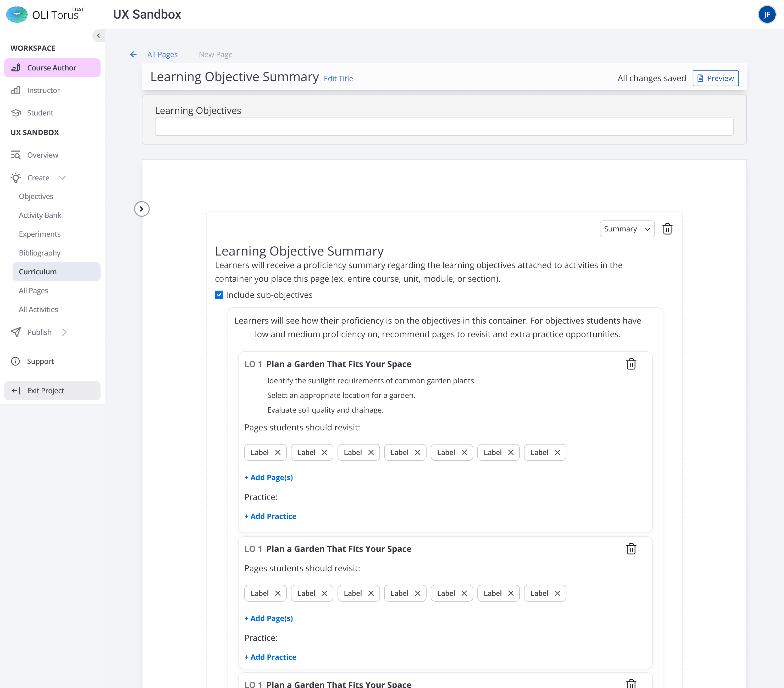Open the Experiments menu item
Viewport: 784px width, 688px height.
[x=40, y=234]
